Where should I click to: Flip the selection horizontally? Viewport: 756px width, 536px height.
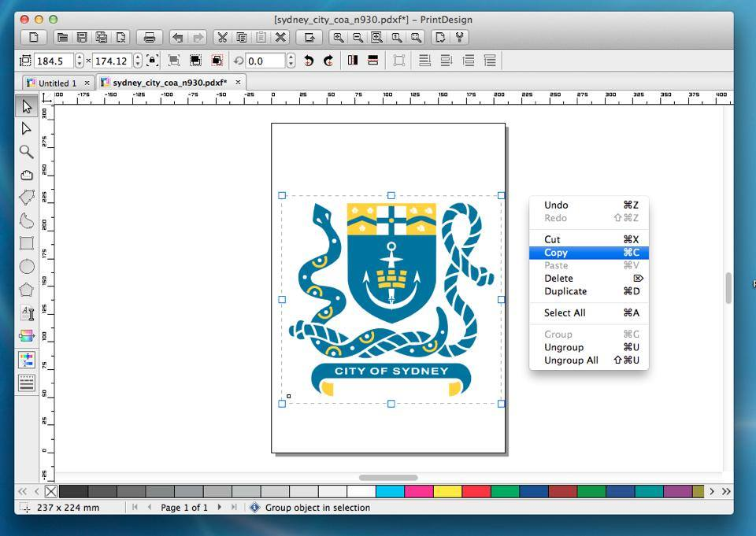click(x=353, y=61)
